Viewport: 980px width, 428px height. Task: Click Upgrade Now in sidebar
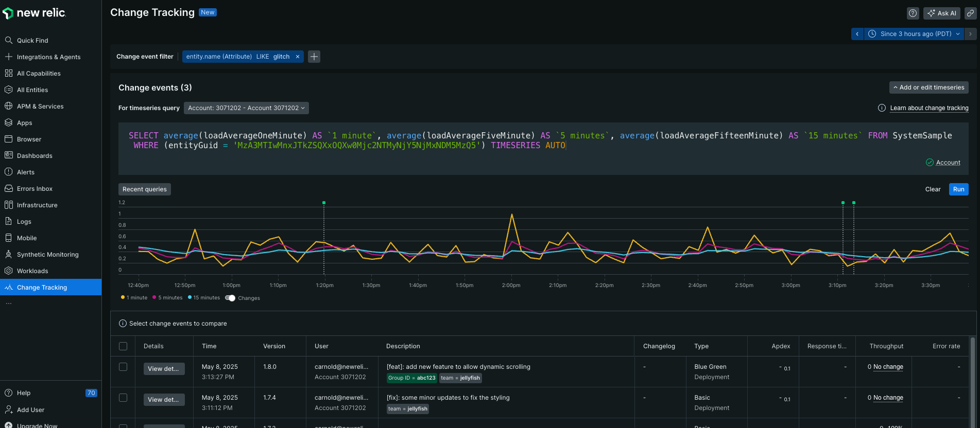(37, 425)
